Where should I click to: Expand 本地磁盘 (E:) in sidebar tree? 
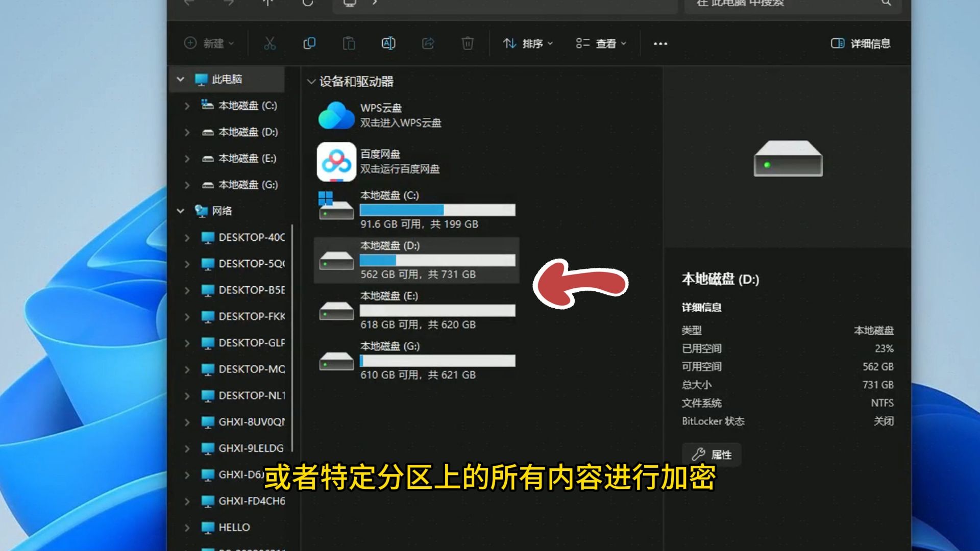click(x=187, y=159)
